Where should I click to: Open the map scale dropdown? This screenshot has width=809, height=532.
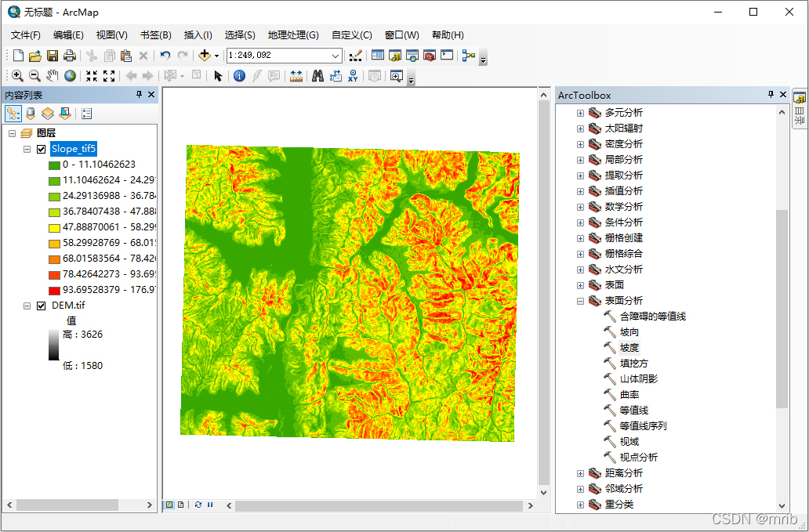336,56
